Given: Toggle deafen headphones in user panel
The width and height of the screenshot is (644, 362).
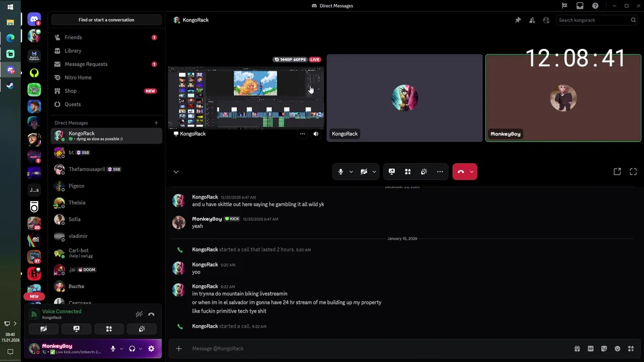Looking at the screenshot, I should [x=132, y=348].
